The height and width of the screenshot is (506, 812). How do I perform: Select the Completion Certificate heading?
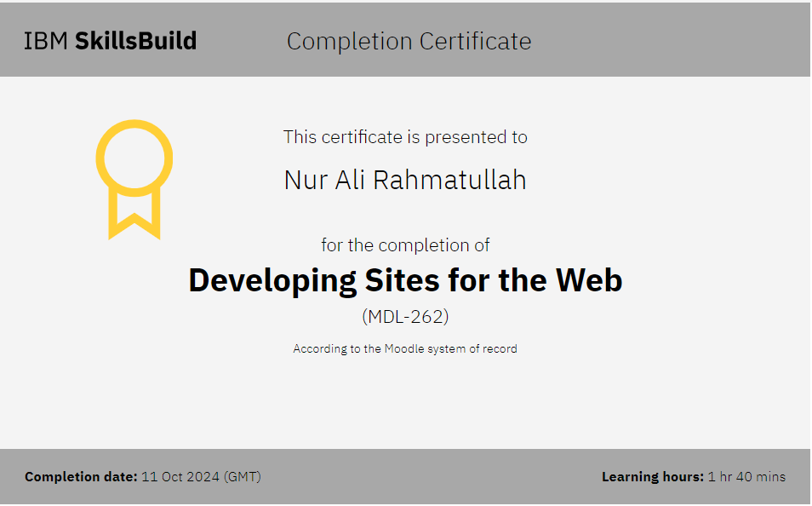click(x=409, y=41)
